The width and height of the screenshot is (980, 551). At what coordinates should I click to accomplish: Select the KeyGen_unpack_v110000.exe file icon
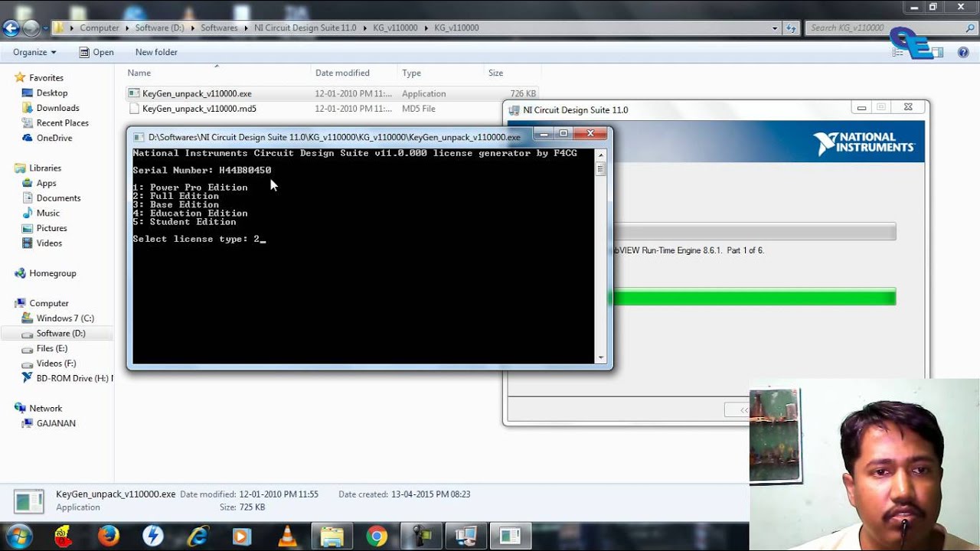[x=134, y=93]
